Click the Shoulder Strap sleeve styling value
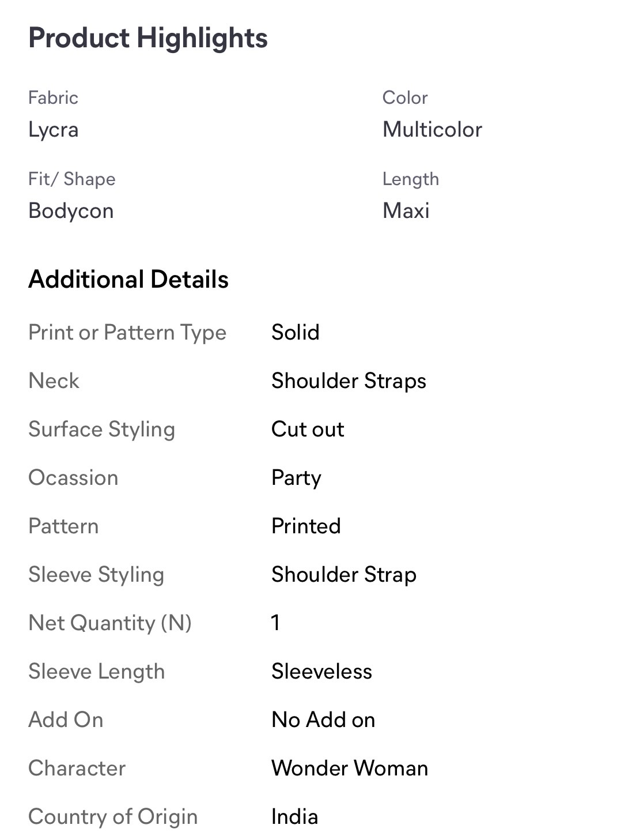This screenshot has width=628, height=840. (344, 575)
